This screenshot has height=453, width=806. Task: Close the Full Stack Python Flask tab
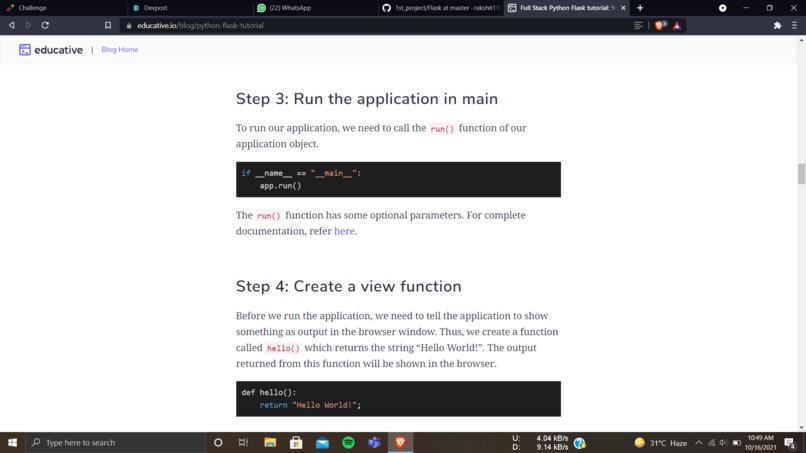[x=623, y=8]
